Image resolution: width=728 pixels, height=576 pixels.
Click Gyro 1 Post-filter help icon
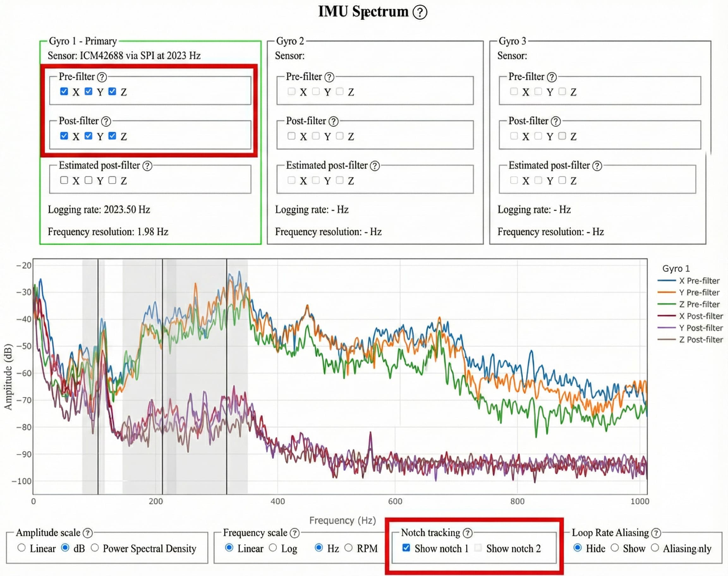(106, 121)
